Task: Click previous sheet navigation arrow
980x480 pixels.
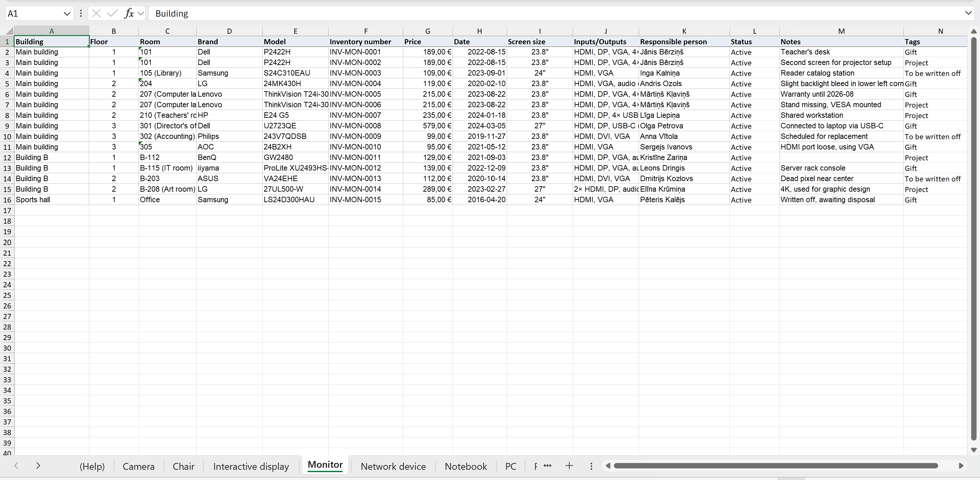Action: [16, 466]
